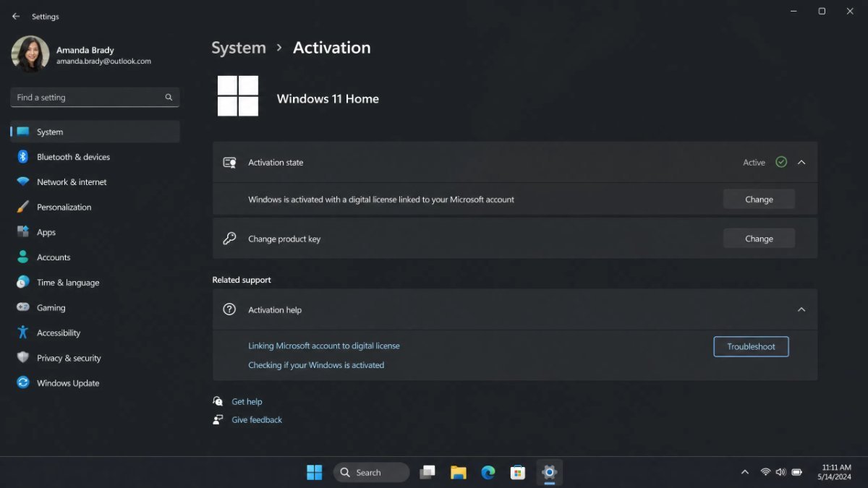Screen dimensions: 868x488
Task: Click the search magnifier in Find a setting
Action: 169,97
